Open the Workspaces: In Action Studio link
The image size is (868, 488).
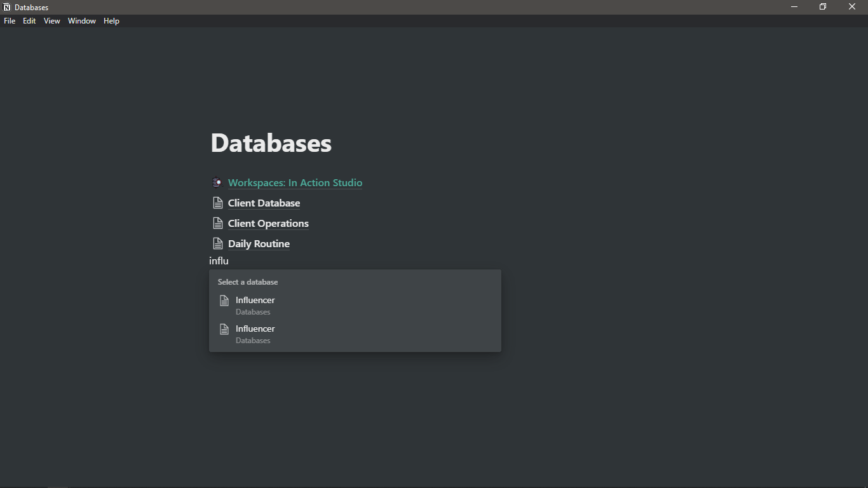pyautogui.click(x=295, y=183)
